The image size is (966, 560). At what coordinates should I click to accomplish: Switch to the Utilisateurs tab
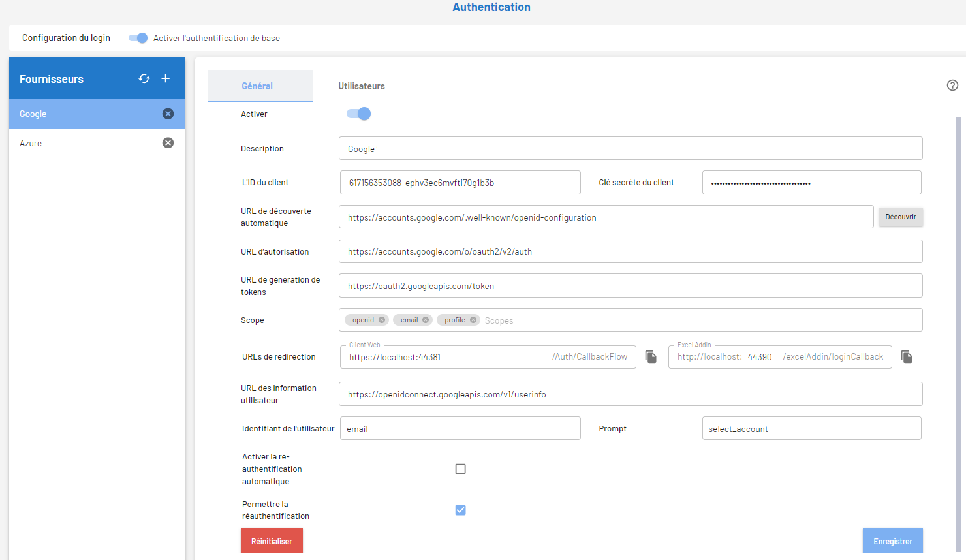pos(362,86)
